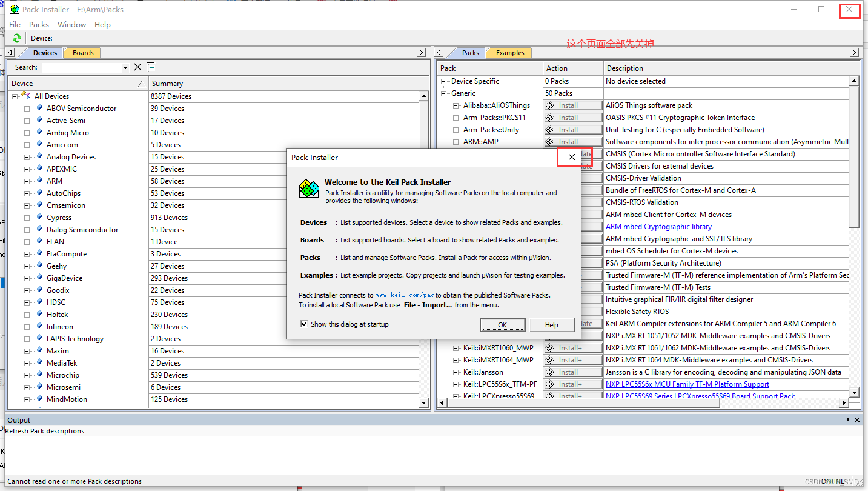Open the ARM mbed Cryptographic library link

pos(658,227)
